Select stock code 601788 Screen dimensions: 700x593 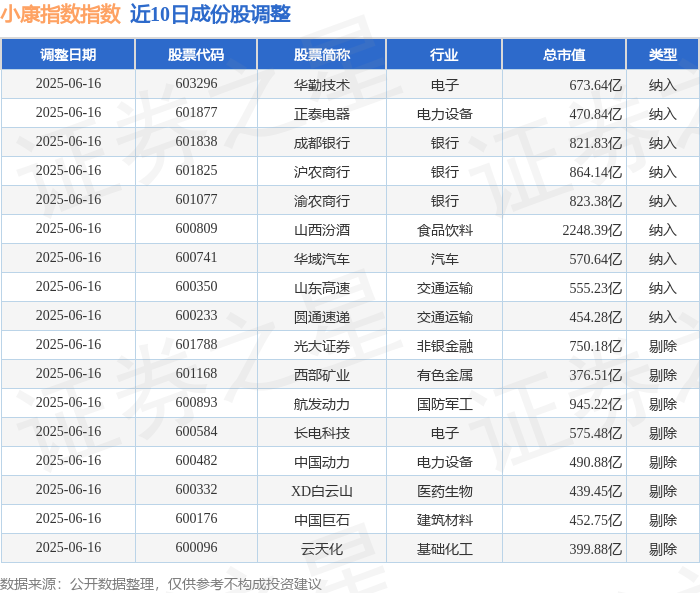click(x=196, y=345)
